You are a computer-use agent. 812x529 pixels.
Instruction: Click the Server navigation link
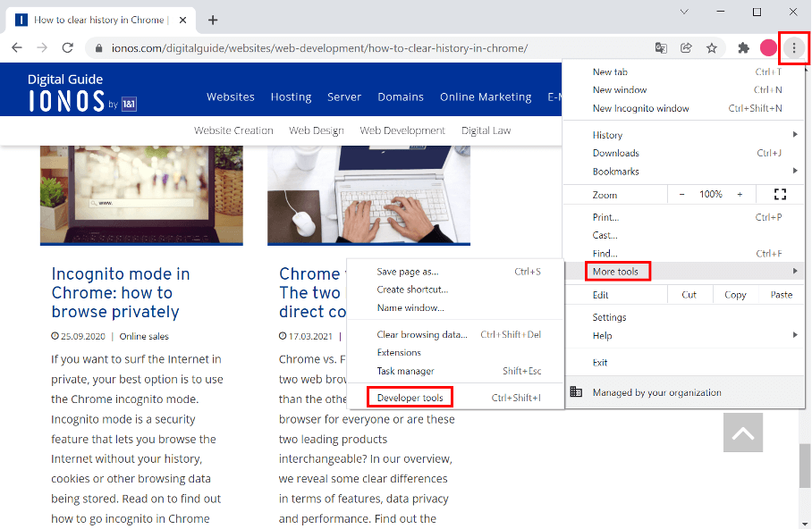point(344,97)
